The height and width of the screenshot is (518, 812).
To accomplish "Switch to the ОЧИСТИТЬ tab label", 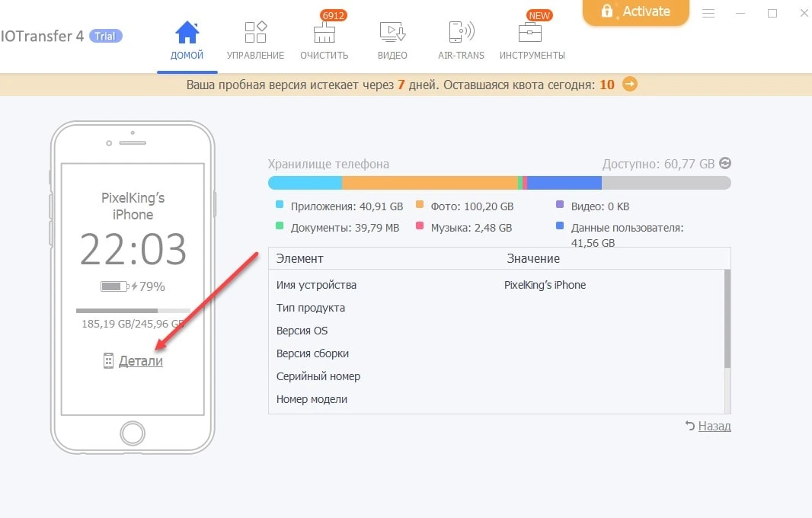I will pos(324,55).
